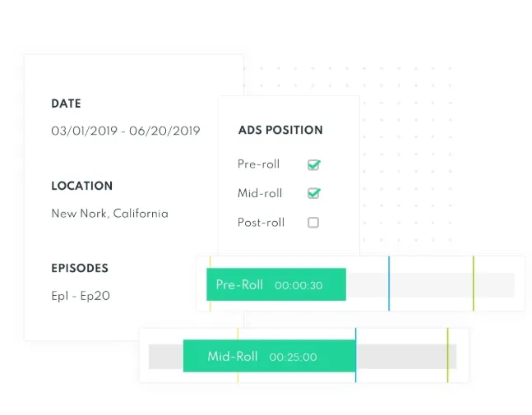The height and width of the screenshot is (415, 532).
Task: Click gray track after Pre-Roll block
Action: [430, 285]
